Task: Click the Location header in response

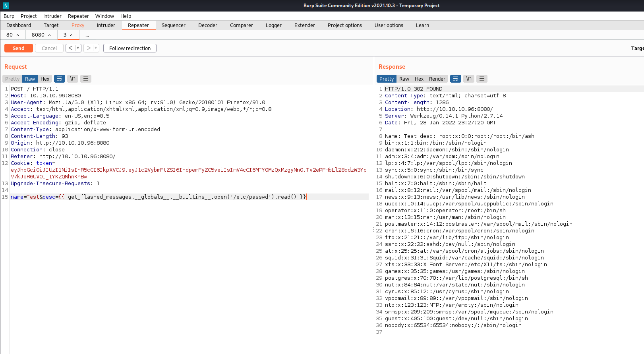Action: point(439,109)
